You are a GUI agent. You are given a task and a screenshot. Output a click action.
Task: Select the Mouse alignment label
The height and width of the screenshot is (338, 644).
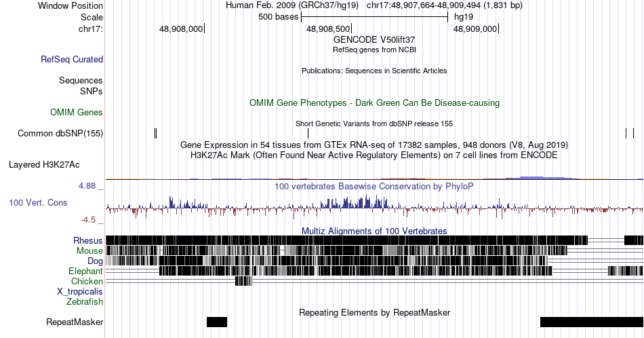pos(89,251)
